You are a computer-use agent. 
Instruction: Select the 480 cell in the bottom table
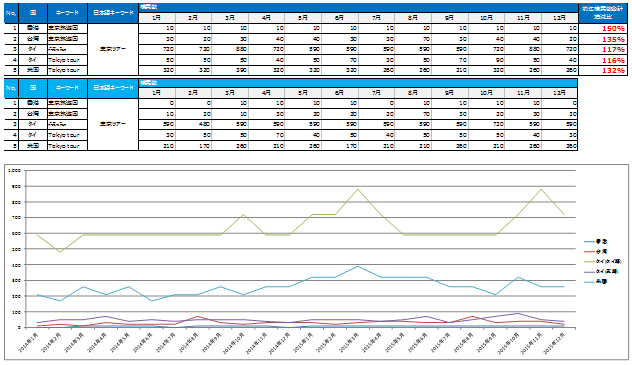193,124
